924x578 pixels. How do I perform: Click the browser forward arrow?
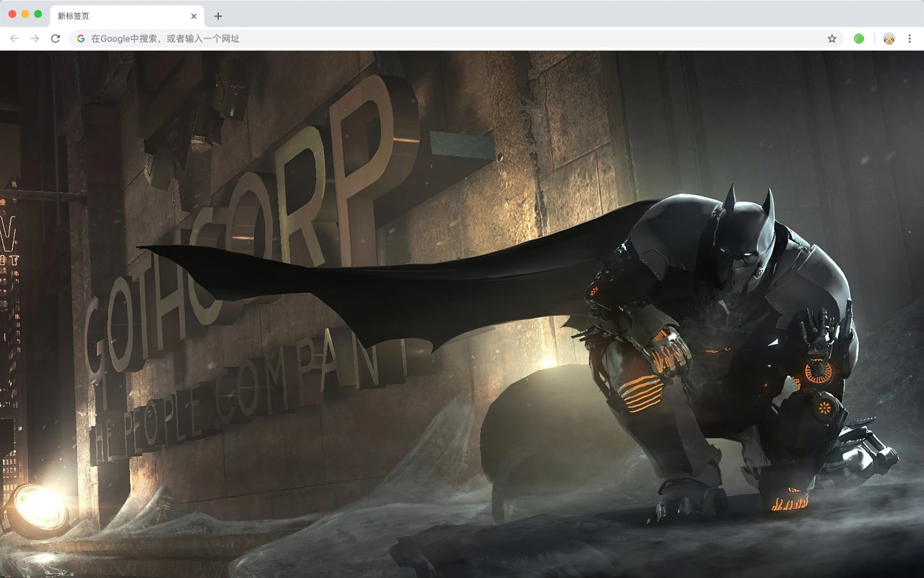[35, 38]
